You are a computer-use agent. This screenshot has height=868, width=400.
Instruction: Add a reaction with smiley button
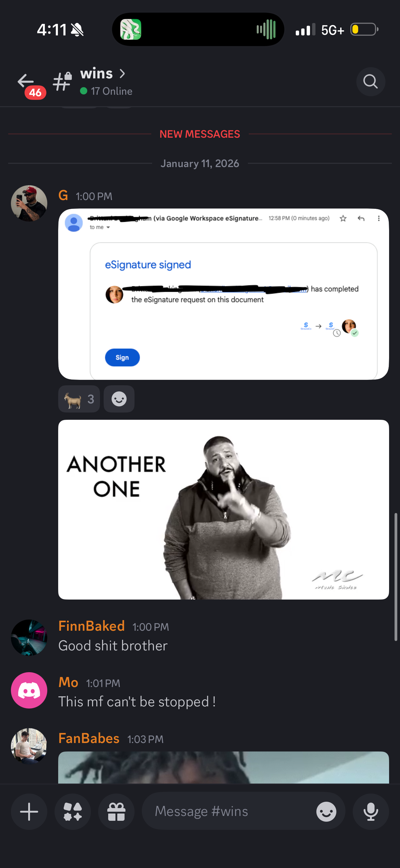tap(119, 399)
